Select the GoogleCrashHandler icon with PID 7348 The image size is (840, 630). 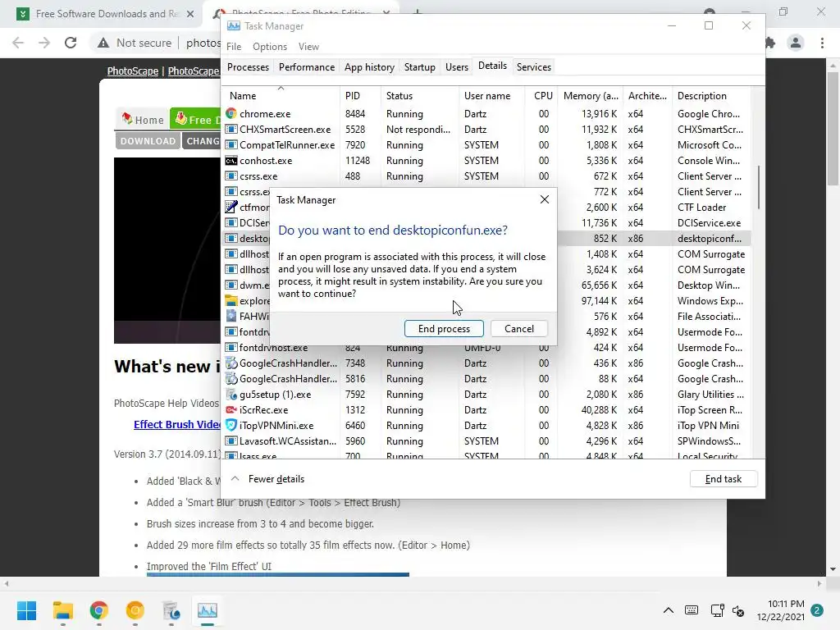click(231, 363)
